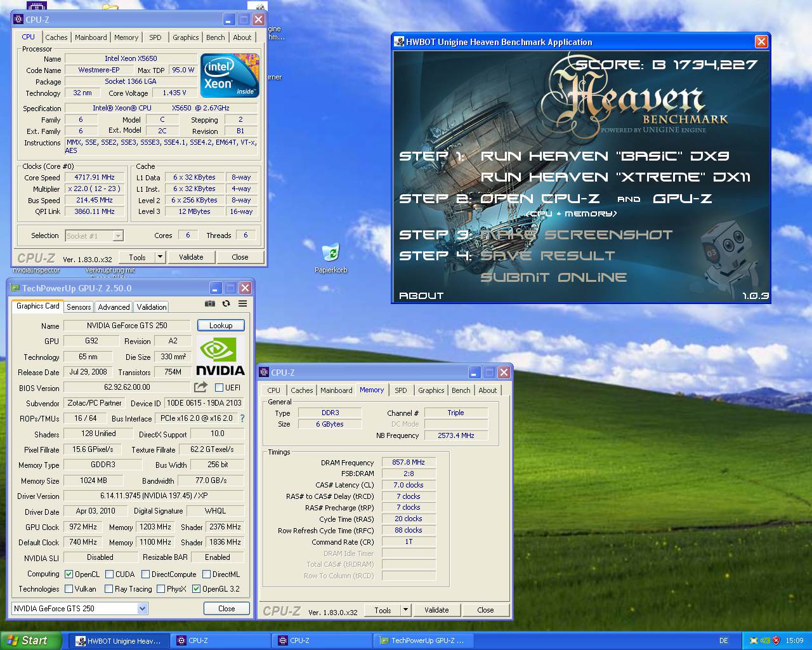
Task: Click Submit Online in HWBOT Heaven
Action: click(553, 277)
